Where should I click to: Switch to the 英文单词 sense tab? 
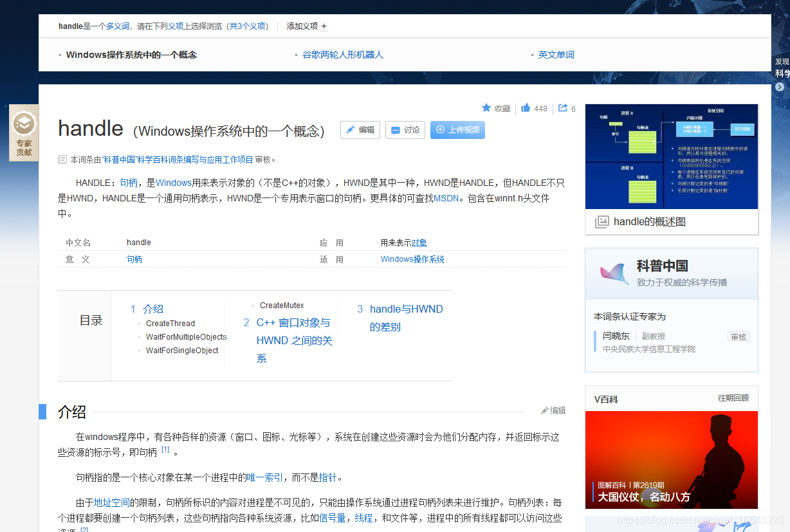tap(556, 55)
